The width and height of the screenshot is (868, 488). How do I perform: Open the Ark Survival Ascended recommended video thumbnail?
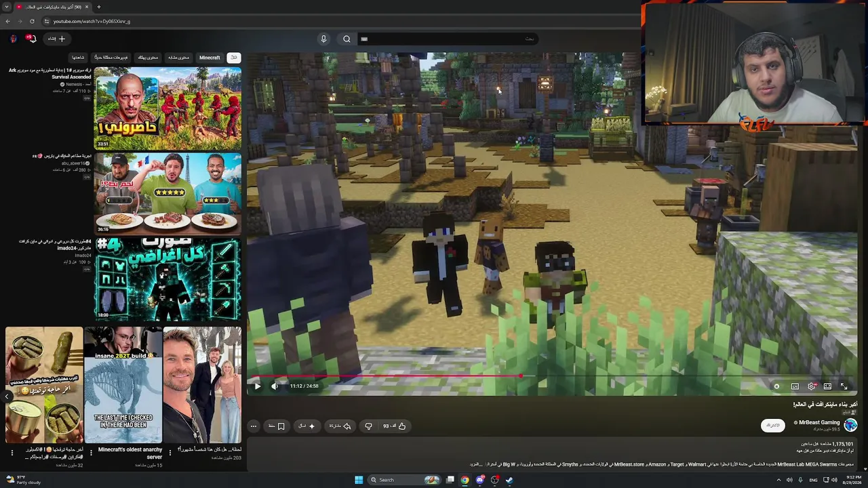(167, 108)
